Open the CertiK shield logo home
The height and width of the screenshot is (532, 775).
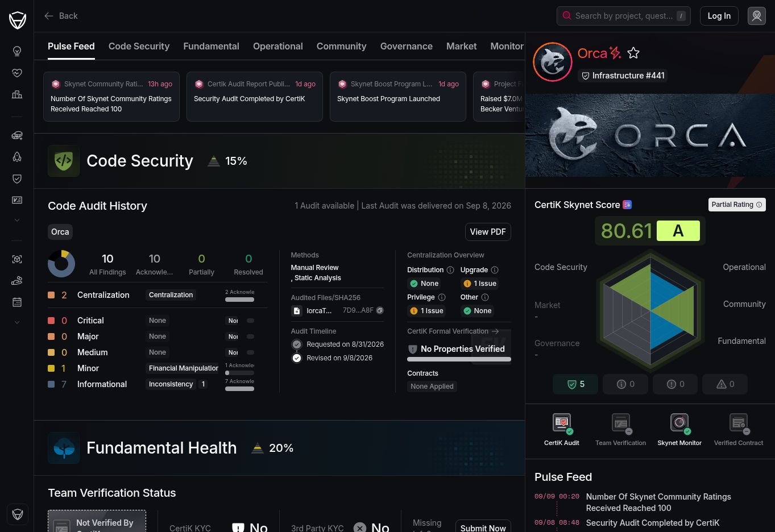[18, 20]
